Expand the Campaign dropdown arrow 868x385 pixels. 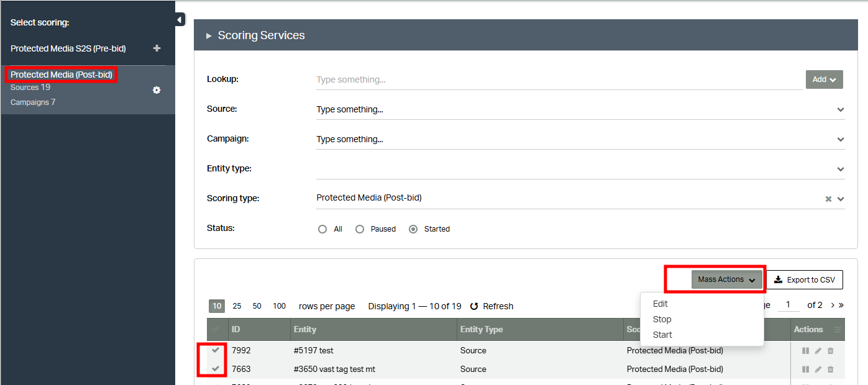coord(841,140)
